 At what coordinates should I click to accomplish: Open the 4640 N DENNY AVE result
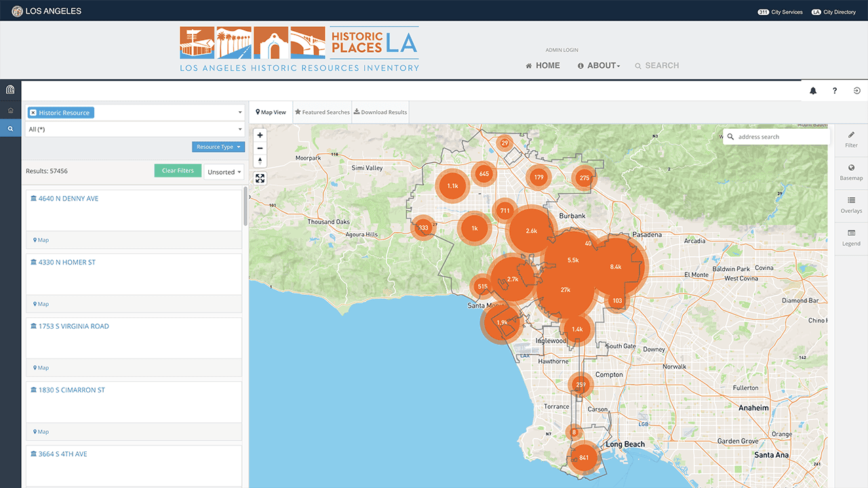click(68, 199)
